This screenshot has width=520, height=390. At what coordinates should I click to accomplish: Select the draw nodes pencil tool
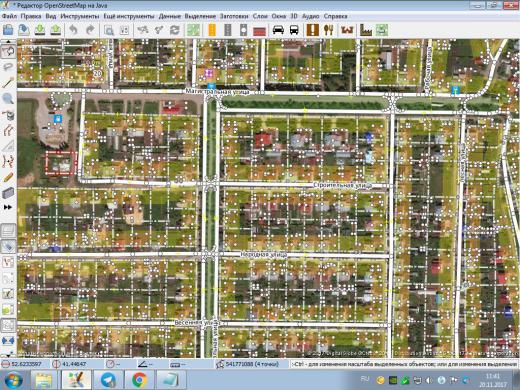pos(8,82)
